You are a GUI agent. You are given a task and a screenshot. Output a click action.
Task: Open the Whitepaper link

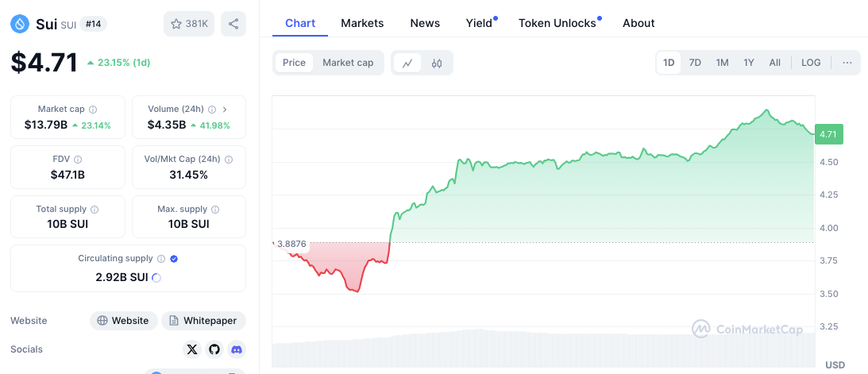pos(203,321)
